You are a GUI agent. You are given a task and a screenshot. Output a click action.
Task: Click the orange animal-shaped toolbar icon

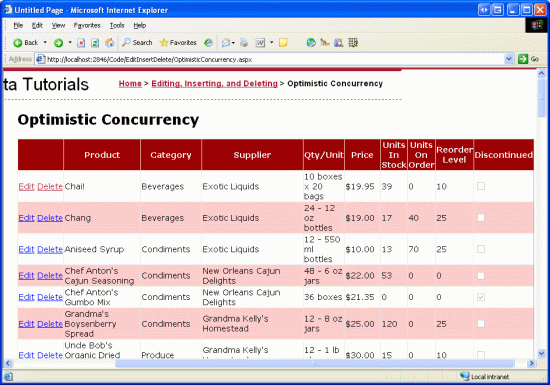click(x=325, y=43)
